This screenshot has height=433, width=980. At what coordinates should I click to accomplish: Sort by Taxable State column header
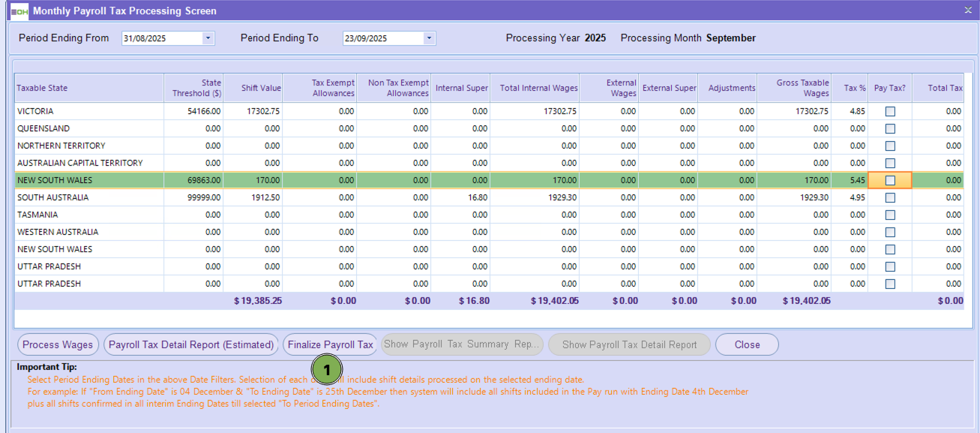tap(42, 88)
